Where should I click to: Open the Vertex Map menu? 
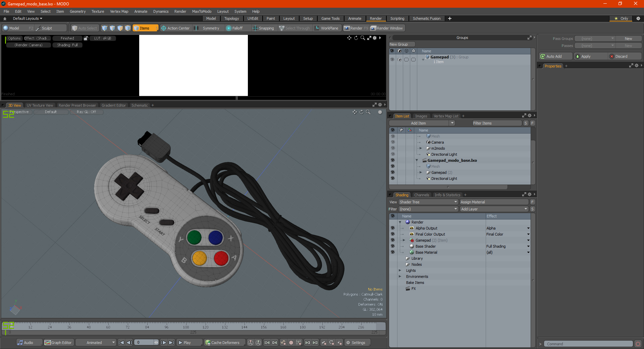click(x=119, y=11)
